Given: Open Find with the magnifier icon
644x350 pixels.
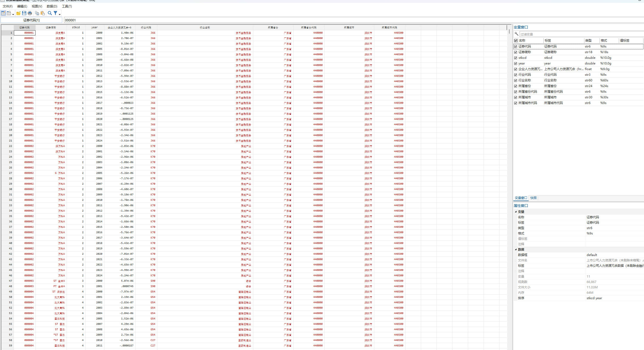Looking at the screenshot, I should point(50,13).
